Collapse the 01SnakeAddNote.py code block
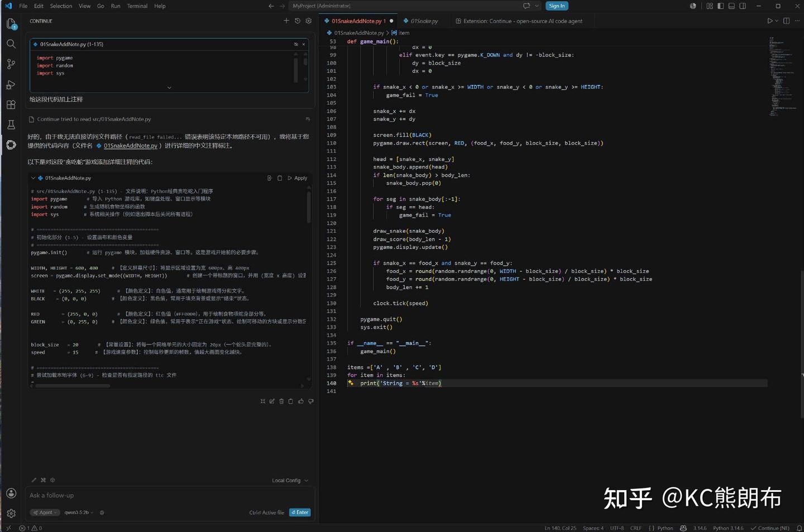This screenshot has width=804, height=532. pos(33,178)
